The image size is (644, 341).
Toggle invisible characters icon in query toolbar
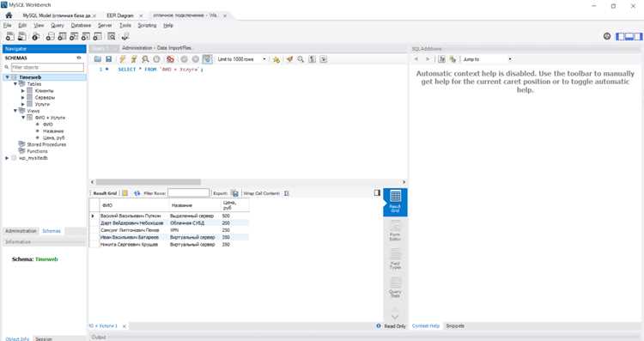tap(313, 59)
